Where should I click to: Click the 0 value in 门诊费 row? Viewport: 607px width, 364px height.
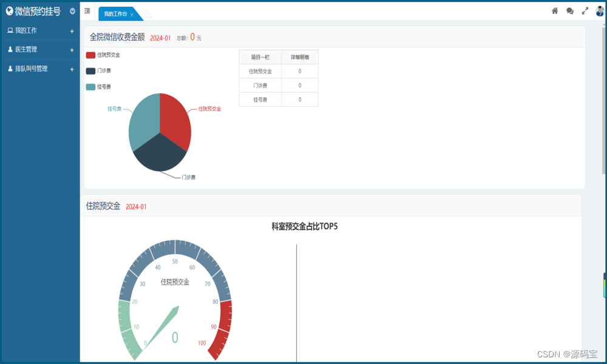300,86
